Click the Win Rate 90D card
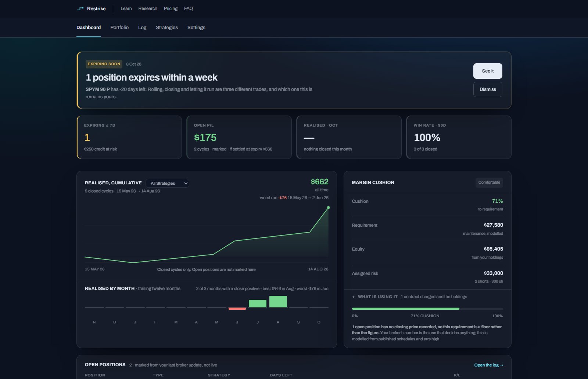Image resolution: width=588 pixels, height=379 pixels. (x=459, y=137)
